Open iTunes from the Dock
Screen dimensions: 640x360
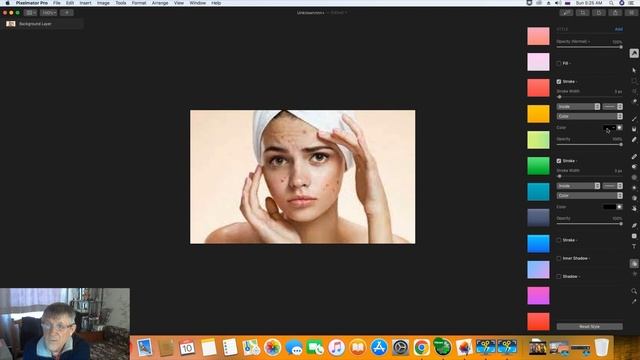point(336,347)
